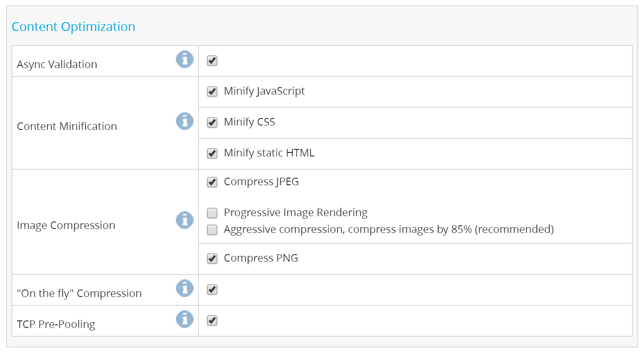Viewport: 644px width, 354px height.
Task: Click the "On the fly" Compression info icon
Action: tap(185, 288)
